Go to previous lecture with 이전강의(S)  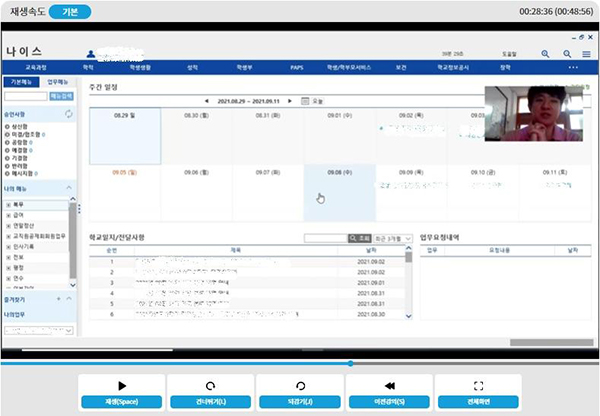389,401
